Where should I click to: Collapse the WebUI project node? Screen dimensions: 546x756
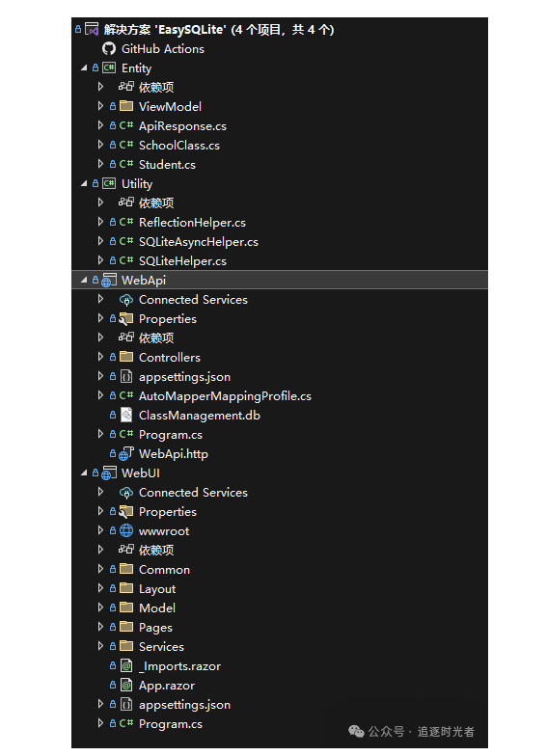pos(84,472)
